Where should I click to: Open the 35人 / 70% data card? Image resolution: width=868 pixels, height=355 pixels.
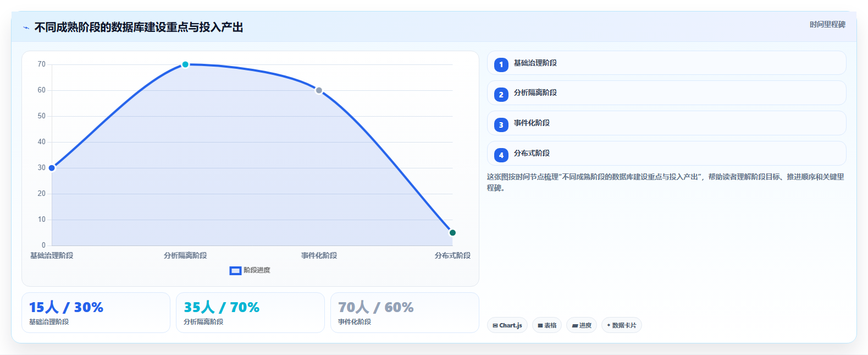click(250, 313)
